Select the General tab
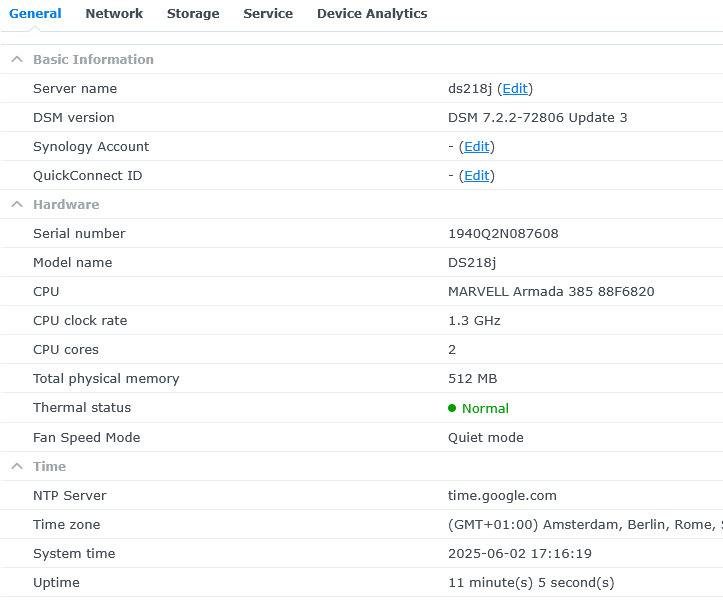This screenshot has height=605, width=723. point(35,14)
